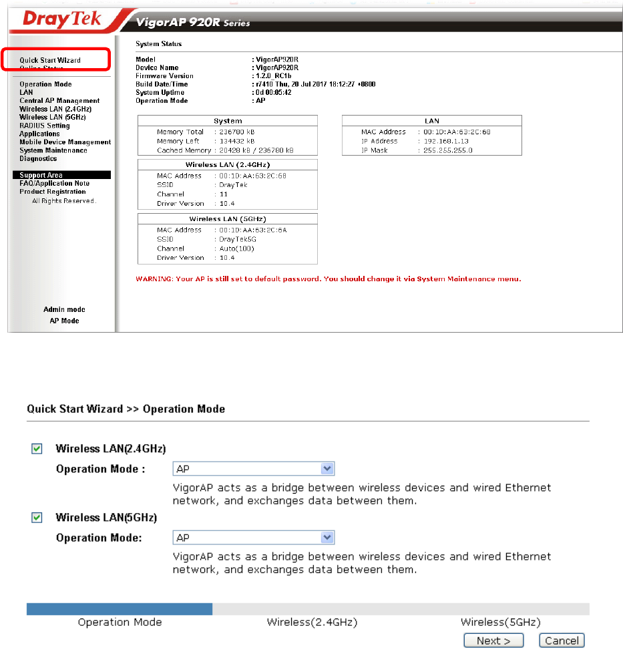
Task: Click default password warning text
Action: [329, 279]
